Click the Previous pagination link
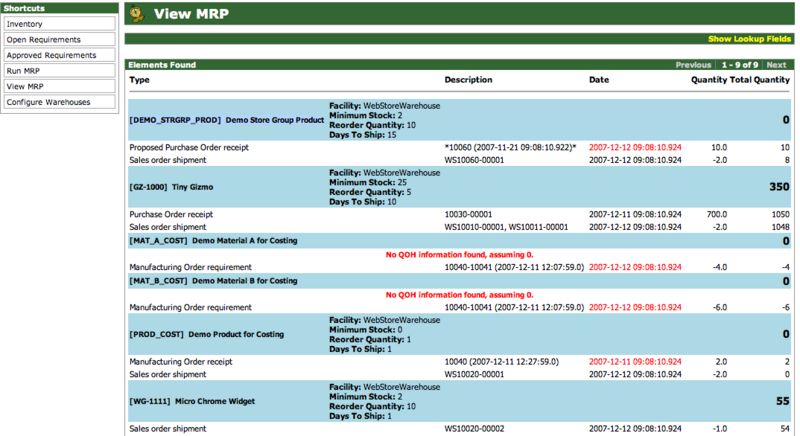This screenshot has height=436, width=800. pyautogui.click(x=693, y=65)
